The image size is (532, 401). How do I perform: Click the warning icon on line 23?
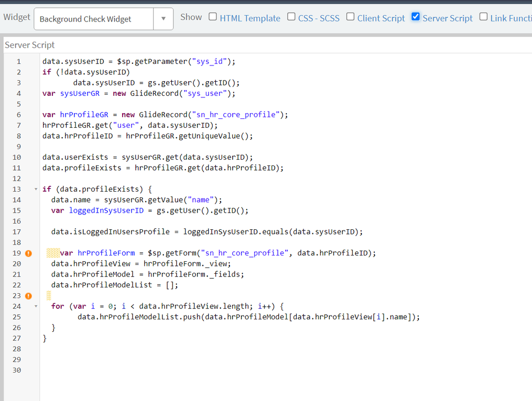tap(28, 296)
